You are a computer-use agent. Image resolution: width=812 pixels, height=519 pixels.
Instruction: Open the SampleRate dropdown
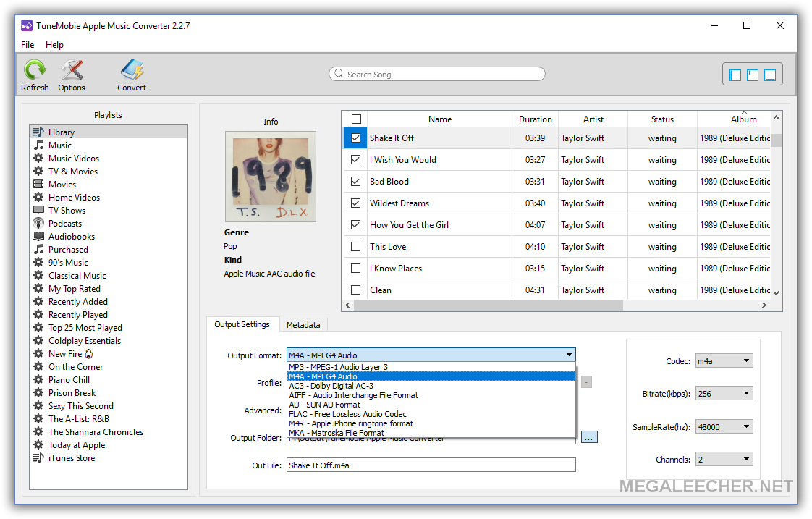(x=724, y=427)
